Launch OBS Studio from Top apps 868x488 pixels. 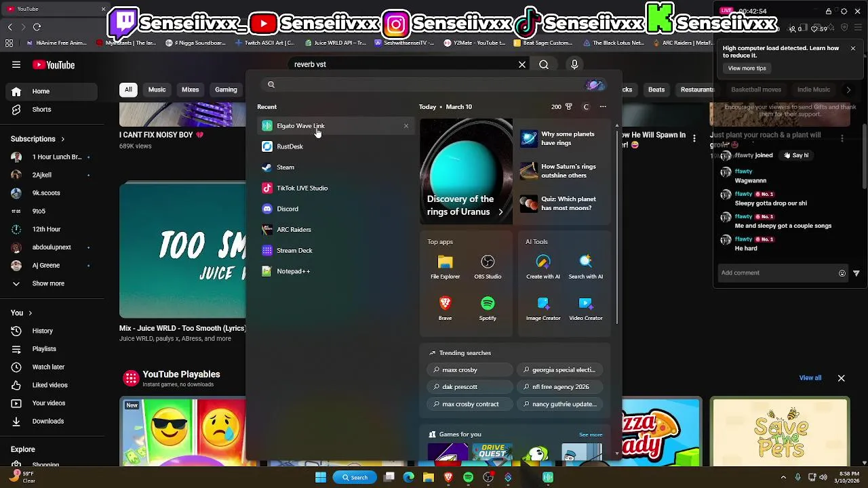point(488,267)
